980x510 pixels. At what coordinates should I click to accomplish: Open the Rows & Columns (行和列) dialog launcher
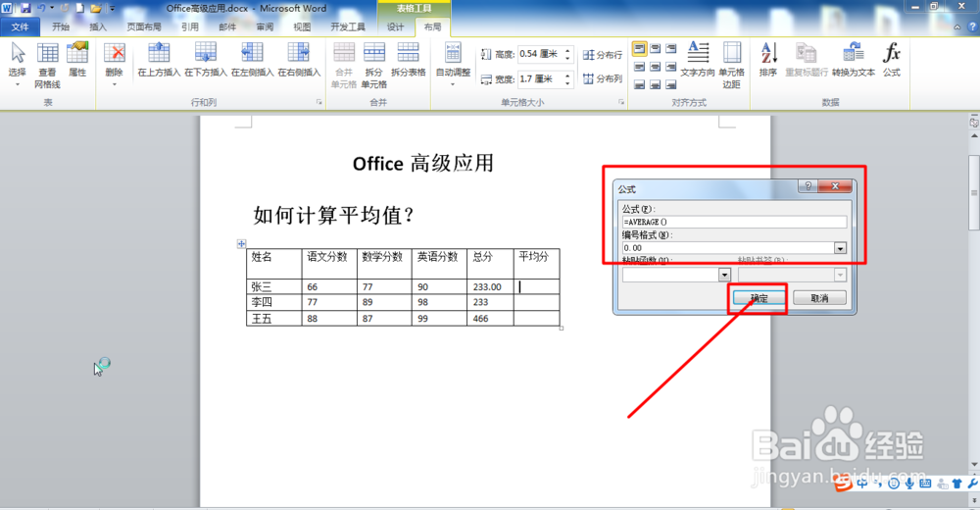coord(318,102)
